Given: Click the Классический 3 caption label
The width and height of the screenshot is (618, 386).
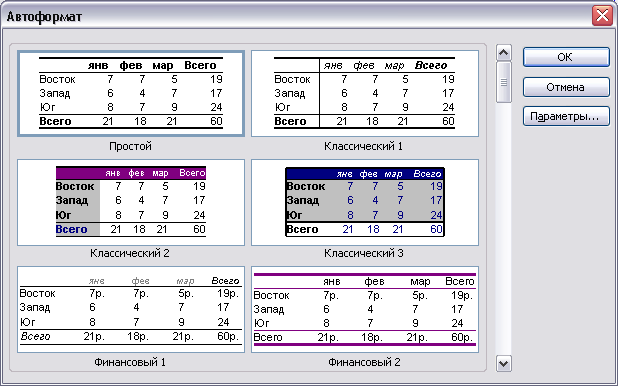Looking at the screenshot, I should 364,253.
